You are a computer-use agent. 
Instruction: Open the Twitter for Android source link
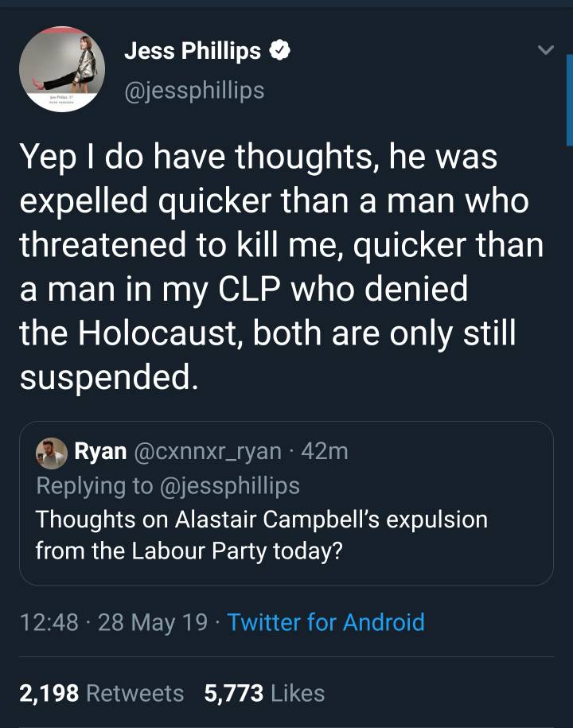[x=325, y=622]
